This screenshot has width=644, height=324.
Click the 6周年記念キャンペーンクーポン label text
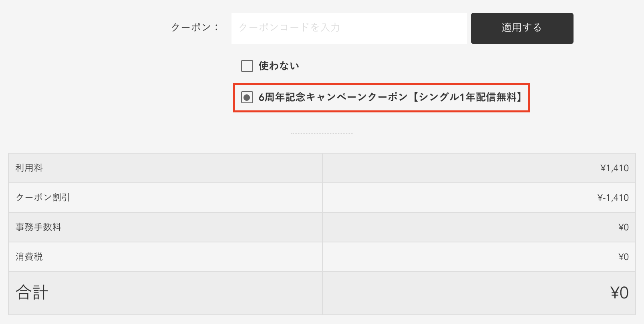pyautogui.click(x=333, y=97)
